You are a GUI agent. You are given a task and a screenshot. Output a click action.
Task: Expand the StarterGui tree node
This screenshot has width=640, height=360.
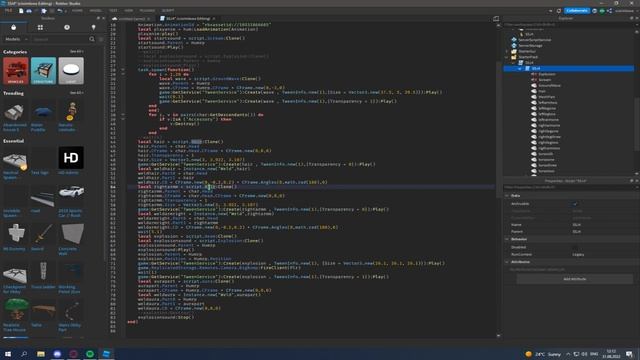click(507, 51)
